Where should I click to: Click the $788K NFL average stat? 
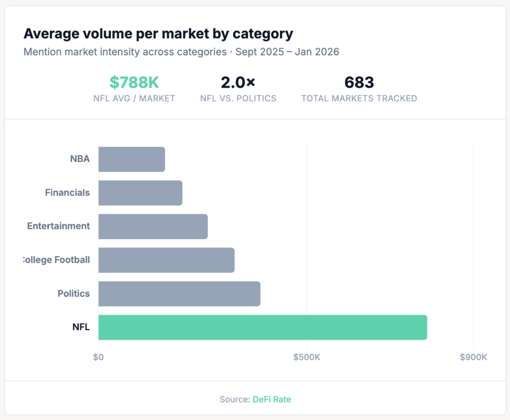point(134,83)
